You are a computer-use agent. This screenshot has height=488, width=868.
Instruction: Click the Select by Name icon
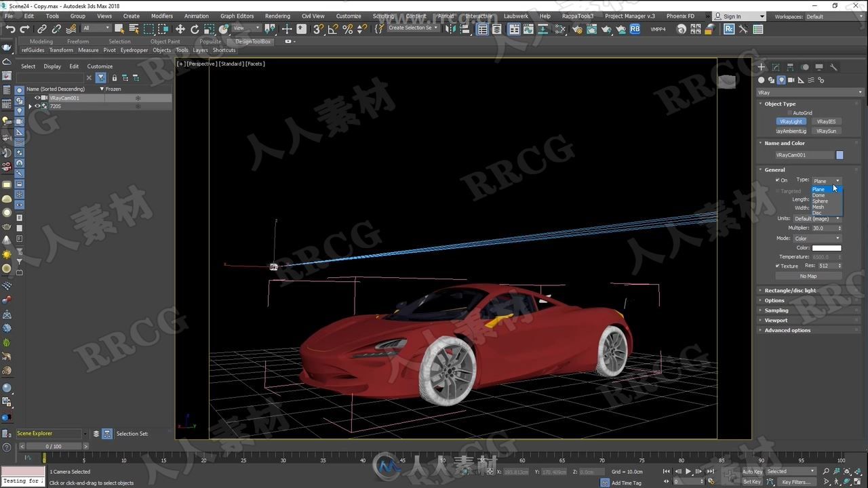pos(134,29)
